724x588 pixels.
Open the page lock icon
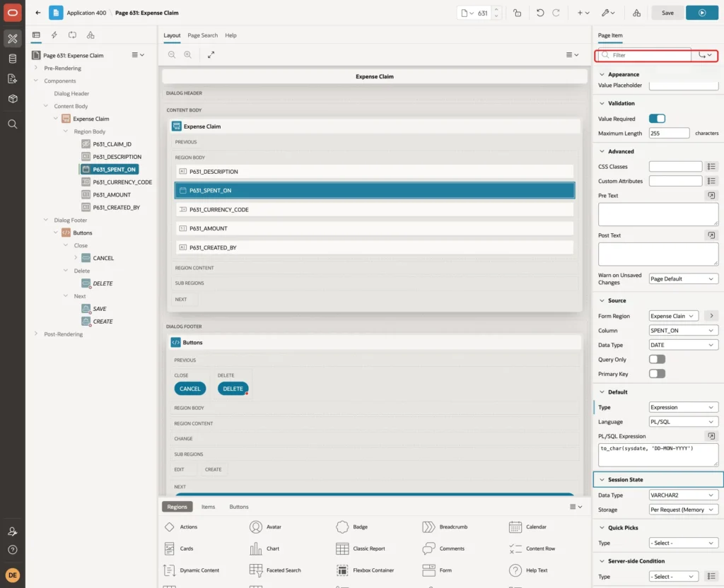[x=517, y=13]
